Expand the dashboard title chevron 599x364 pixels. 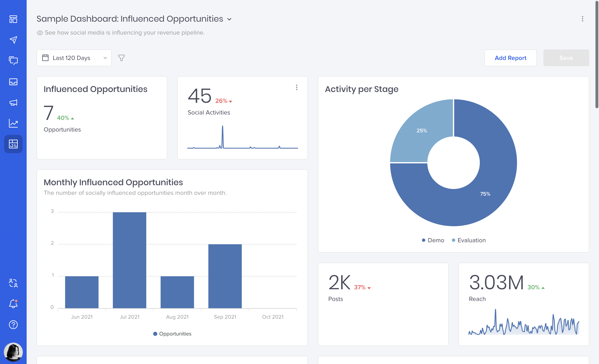click(x=229, y=19)
